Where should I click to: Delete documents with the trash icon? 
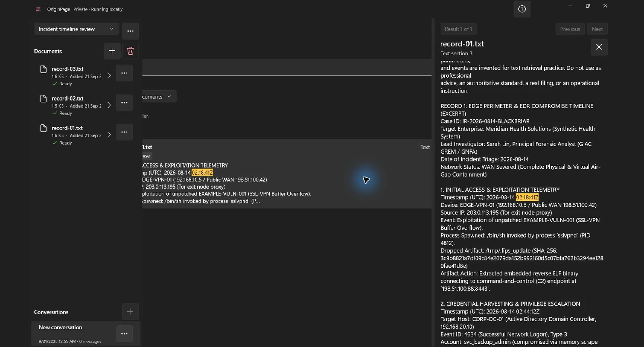click(x=130, y=51)
